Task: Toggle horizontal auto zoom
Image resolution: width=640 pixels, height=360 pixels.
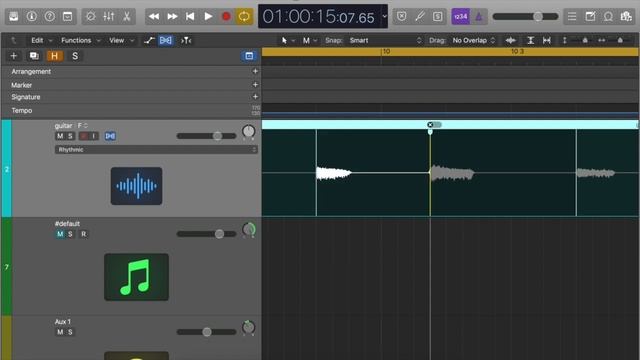Action: [x=547, y=40]
